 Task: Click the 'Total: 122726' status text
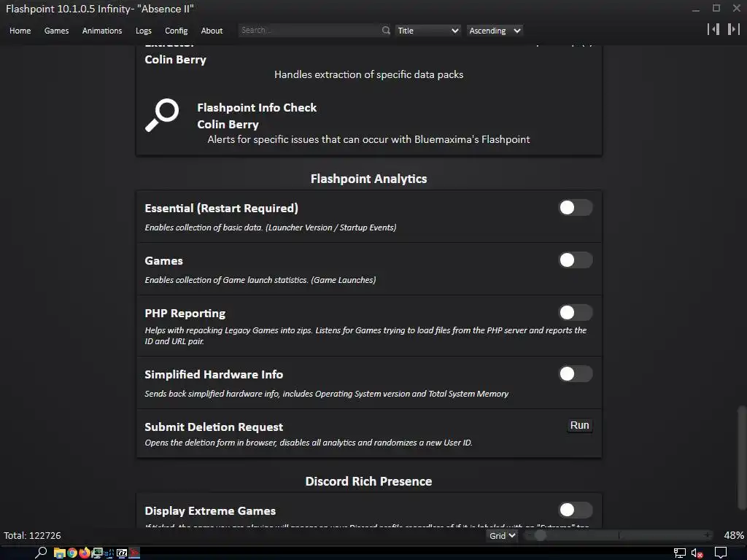pyautogui.click(x=32, y=535)
